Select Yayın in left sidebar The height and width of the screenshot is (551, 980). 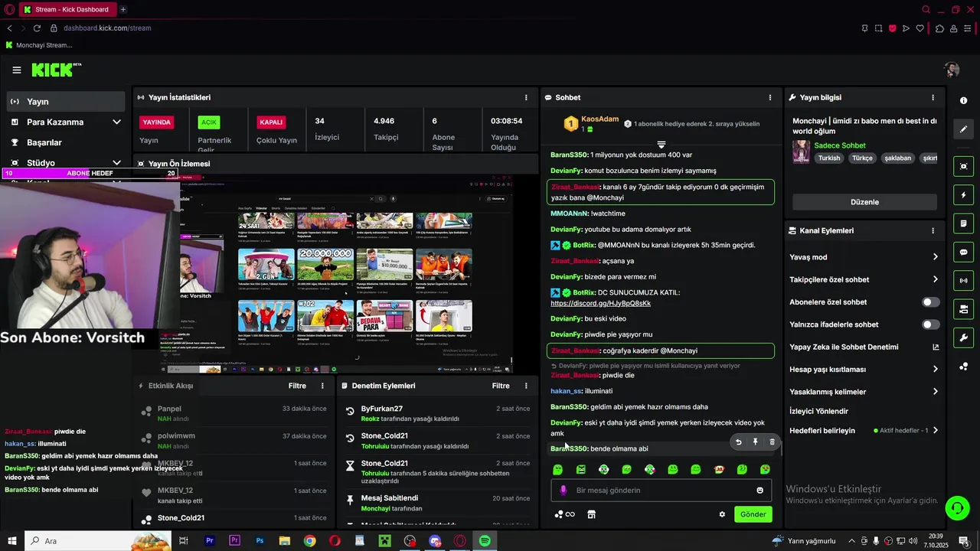[x=65, y=102]
